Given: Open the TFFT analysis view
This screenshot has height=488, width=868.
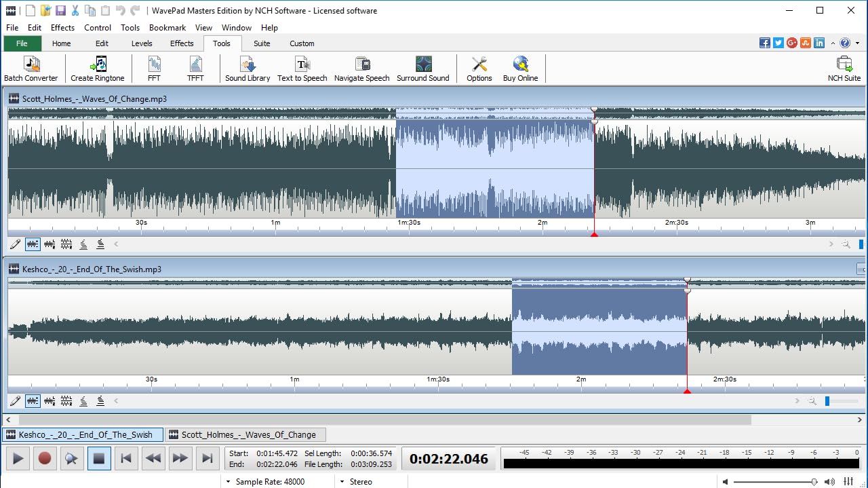Looking at the screenshot, I should (195, 68).
